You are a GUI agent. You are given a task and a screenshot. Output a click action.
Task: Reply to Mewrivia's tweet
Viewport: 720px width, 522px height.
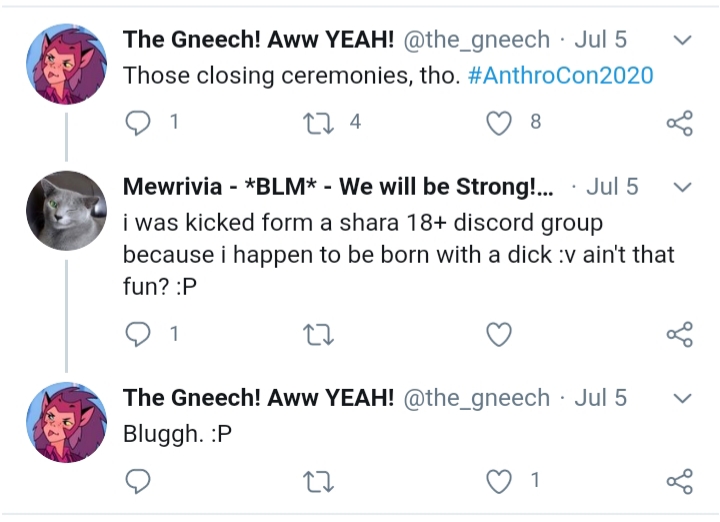[x=138, y=334]
